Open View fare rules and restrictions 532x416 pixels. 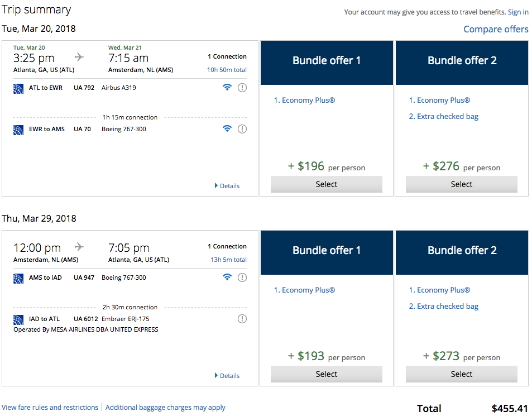(x=50, y=407)
